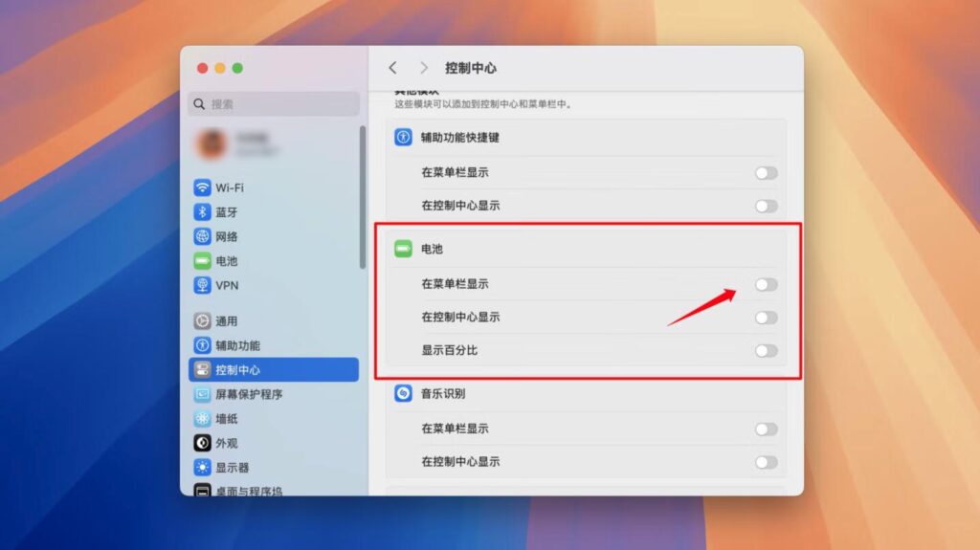This screenshot has width=980, height=550.
Task: Click the 辅助功能 accessibility sidebar icon
Action: pyautogui.click(x=202, y=345)
